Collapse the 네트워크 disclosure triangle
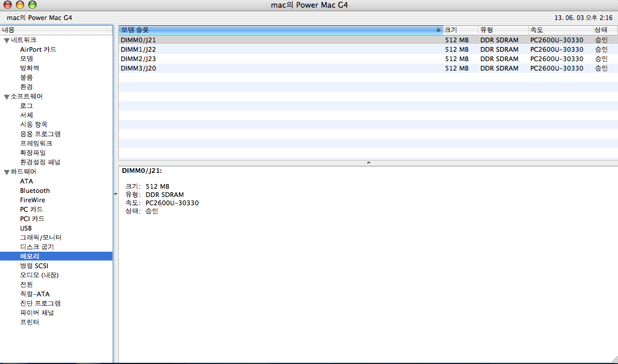This screenshot has height=364, width=618. 6,40
